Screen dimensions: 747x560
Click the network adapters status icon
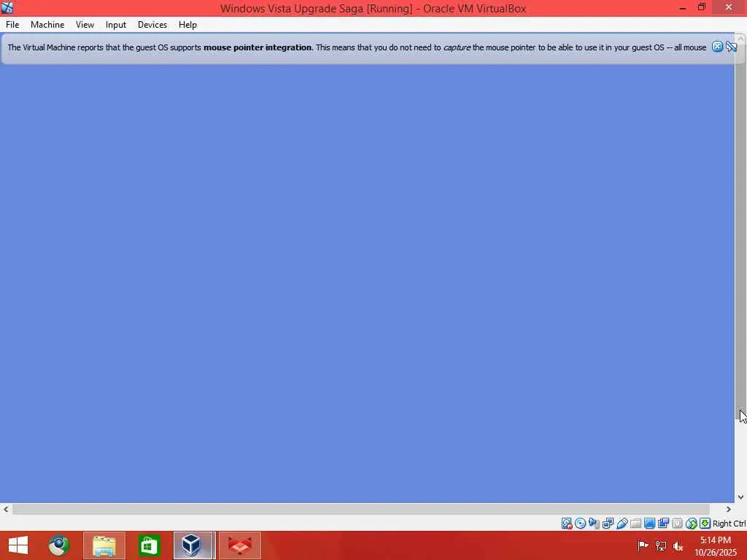[608, 524]
